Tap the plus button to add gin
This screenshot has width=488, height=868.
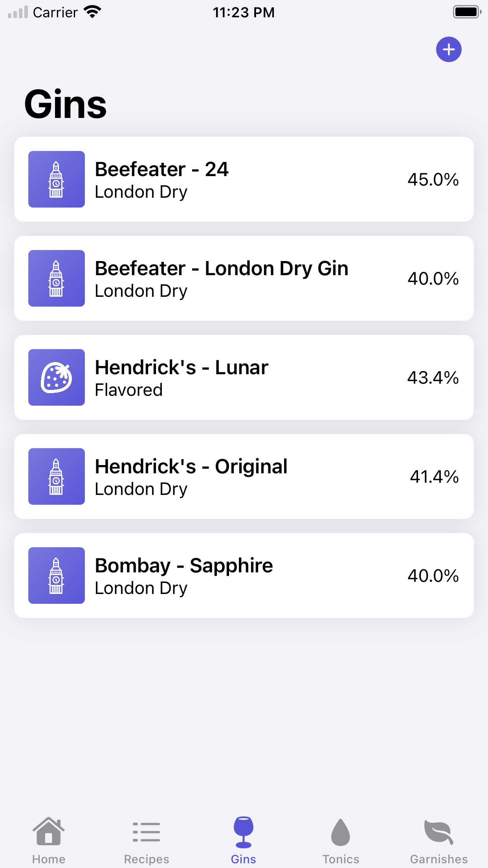click(449, 50)
